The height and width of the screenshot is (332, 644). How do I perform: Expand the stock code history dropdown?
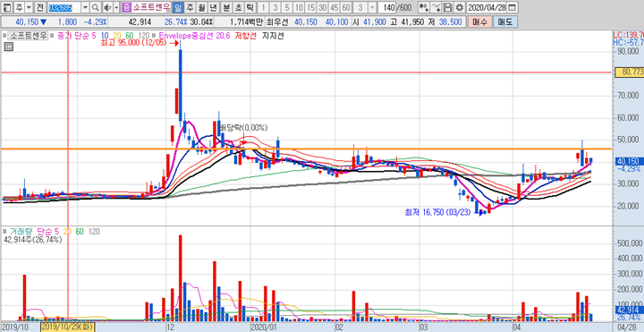[85, 7]
